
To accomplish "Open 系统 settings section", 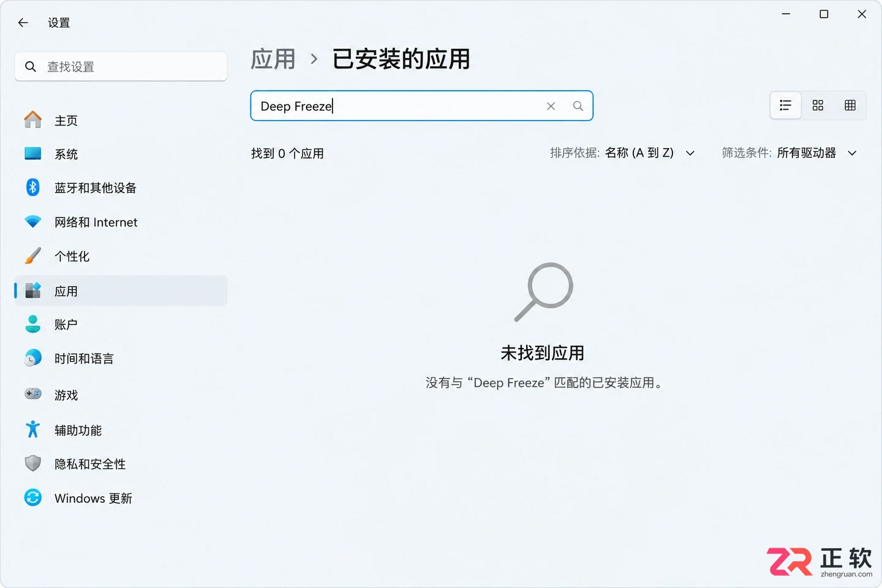I will coord(121,154).
